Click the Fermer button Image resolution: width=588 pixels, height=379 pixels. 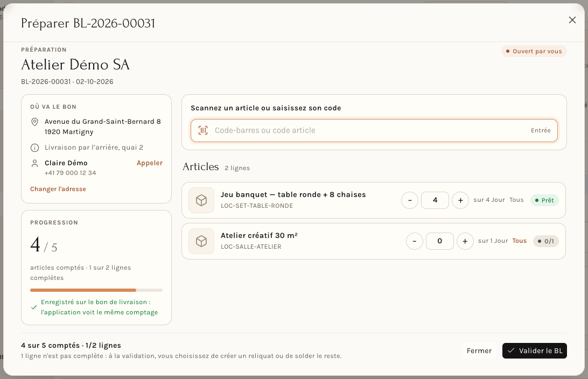point(479,351)
